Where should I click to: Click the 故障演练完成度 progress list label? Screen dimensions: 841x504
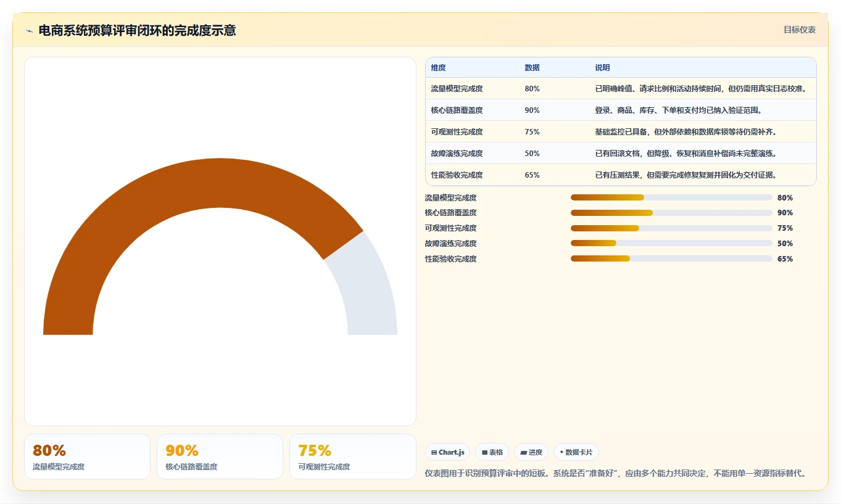[x=450, y=244]
